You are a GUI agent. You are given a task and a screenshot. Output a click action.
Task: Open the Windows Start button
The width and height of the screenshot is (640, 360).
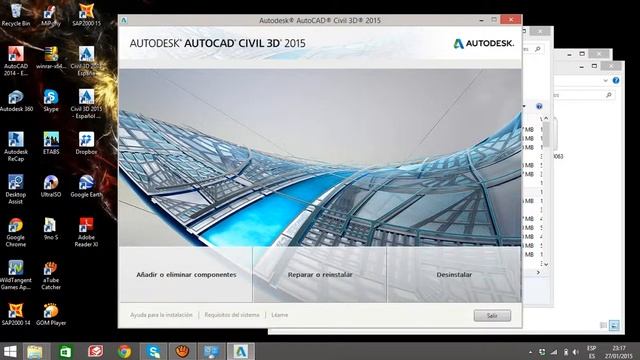point(10,351)
